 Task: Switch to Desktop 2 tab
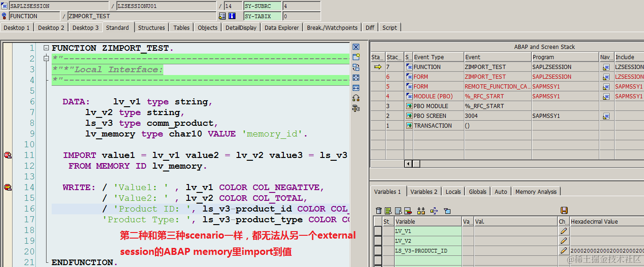(51, 27)
